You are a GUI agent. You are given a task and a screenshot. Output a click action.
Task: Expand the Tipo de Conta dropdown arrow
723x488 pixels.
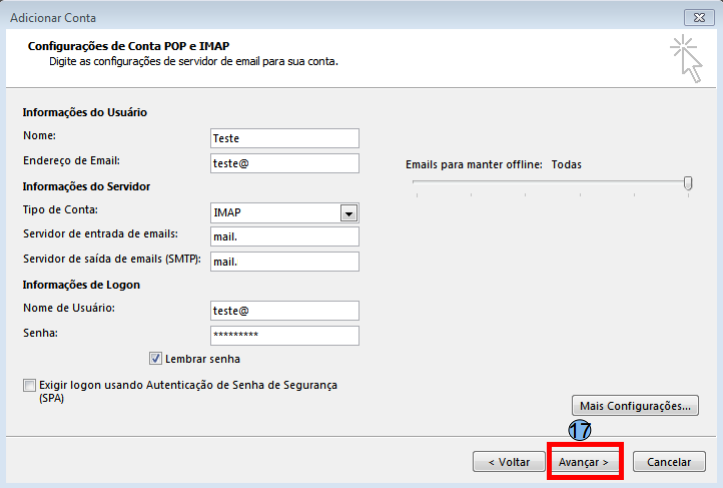point(348,213)
